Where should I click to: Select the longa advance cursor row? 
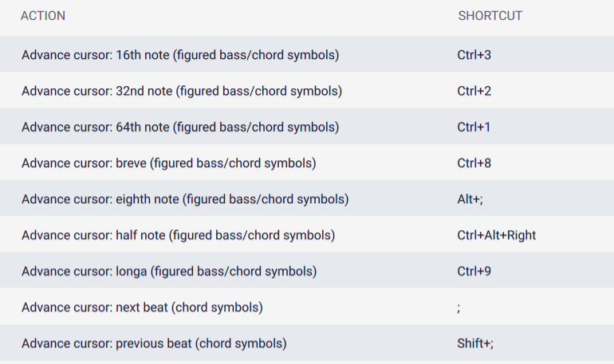[x=307, y=270]
